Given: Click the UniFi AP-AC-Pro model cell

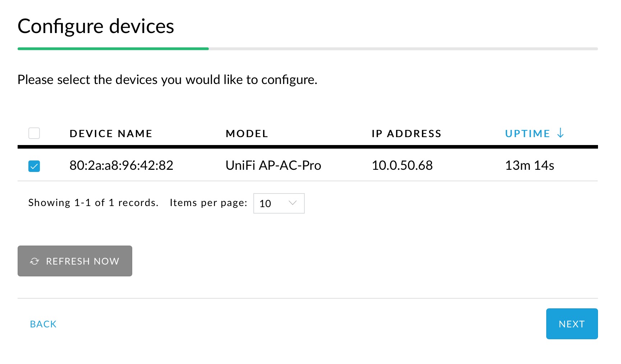Looking at the screenshot, I should (273, 165).
